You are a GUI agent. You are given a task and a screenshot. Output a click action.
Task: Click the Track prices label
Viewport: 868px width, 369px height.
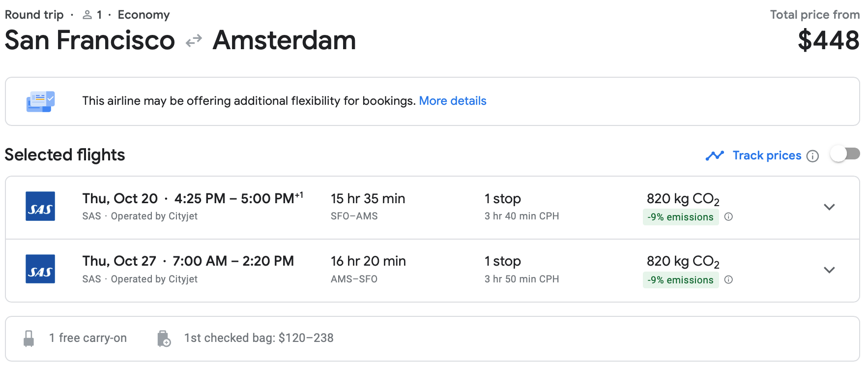[767, 155]
